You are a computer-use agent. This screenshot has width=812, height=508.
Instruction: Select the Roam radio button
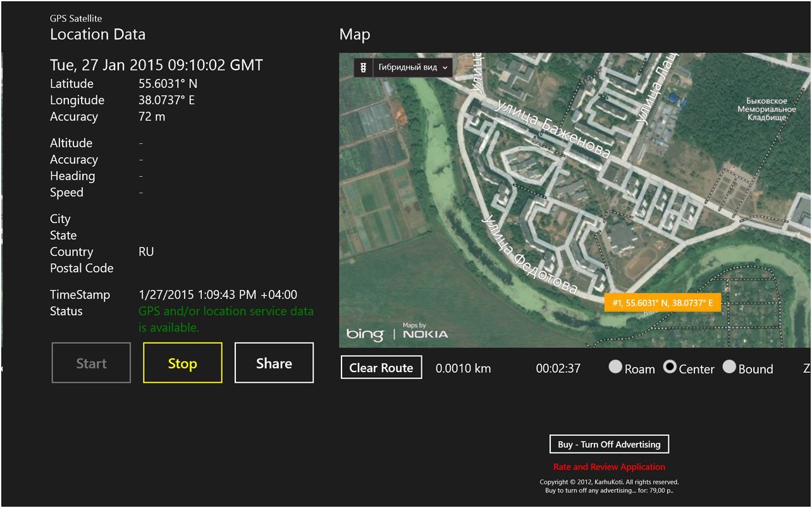coord(615,367)
